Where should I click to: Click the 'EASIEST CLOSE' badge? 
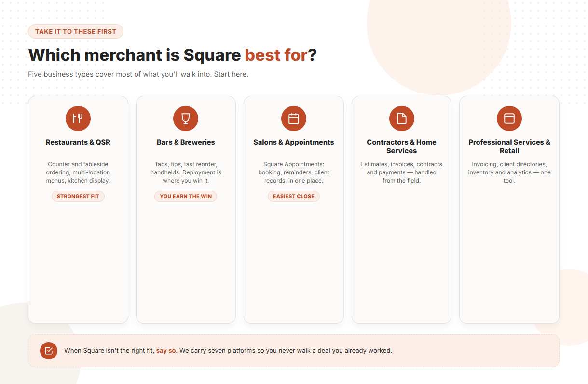(294, 196)
